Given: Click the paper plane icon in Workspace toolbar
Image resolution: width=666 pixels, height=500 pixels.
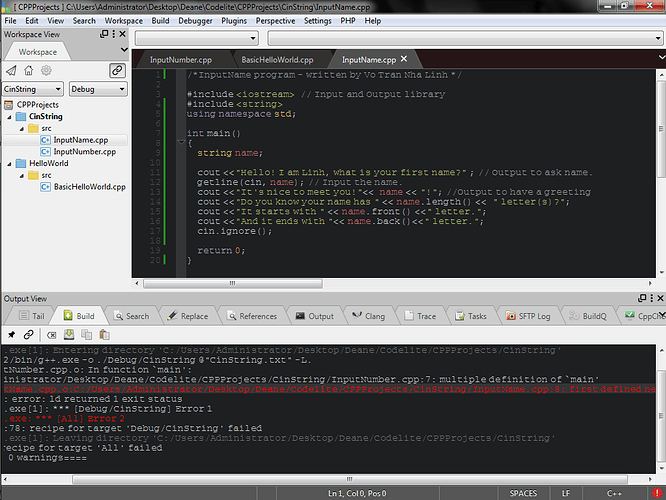Looking at the screenshot, I should [x=11, y=70].
